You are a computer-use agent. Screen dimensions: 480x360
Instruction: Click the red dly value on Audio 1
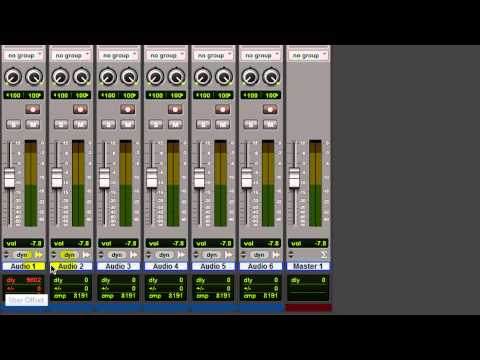click(34, 280)
